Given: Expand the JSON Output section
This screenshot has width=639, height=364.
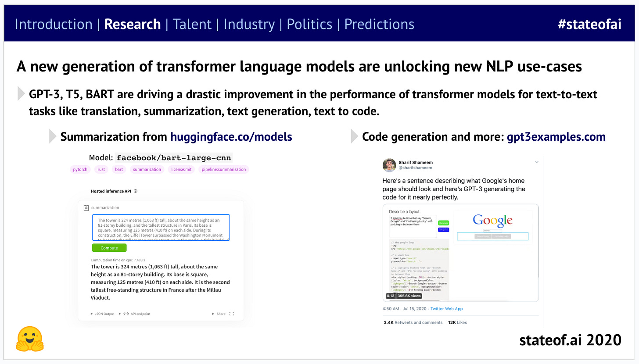Looking at the screenshot, I should click(x=102, y=314).
